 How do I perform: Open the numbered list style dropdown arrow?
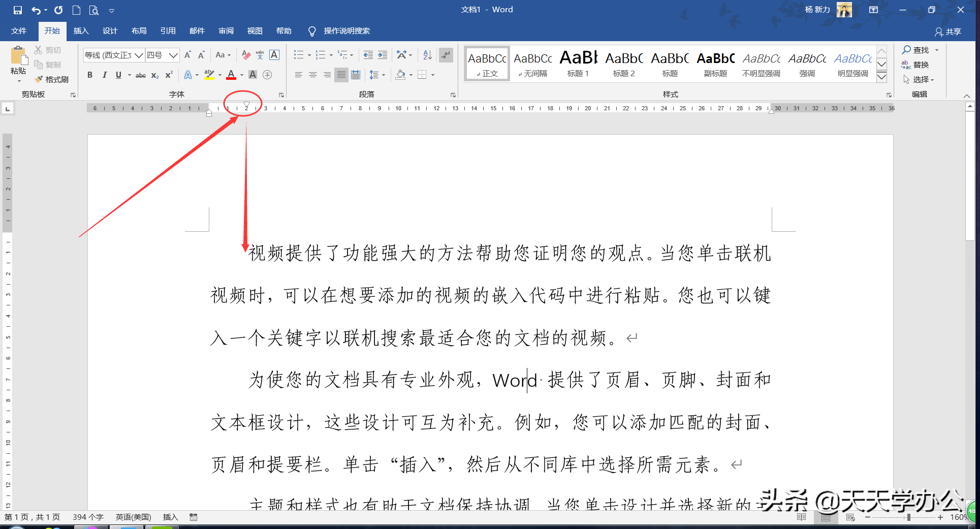tap(331, 55)
